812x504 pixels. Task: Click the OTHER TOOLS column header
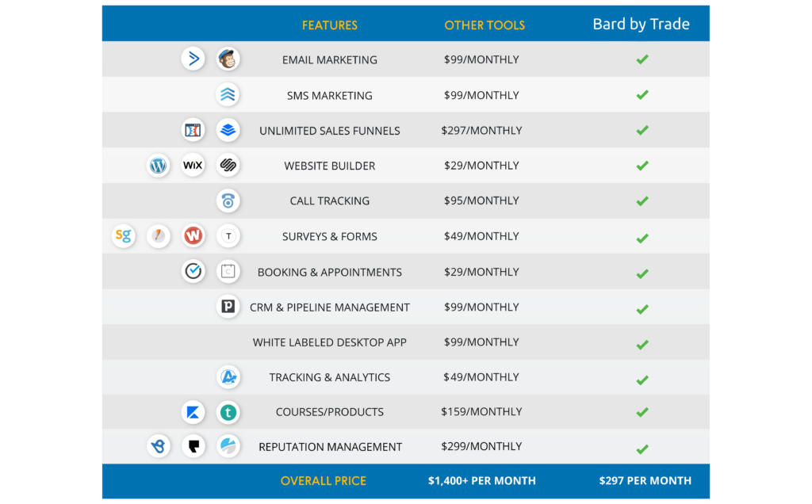click(485, 25)
